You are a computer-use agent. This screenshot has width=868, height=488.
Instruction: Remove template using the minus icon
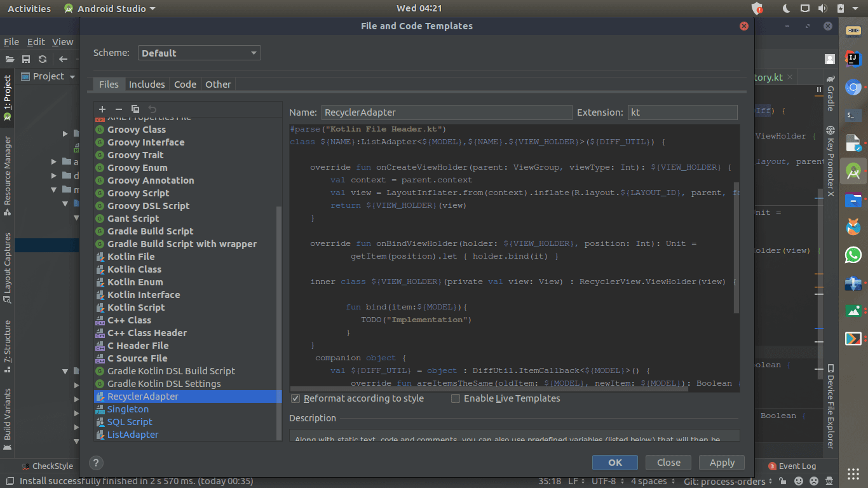coord(118,109)
